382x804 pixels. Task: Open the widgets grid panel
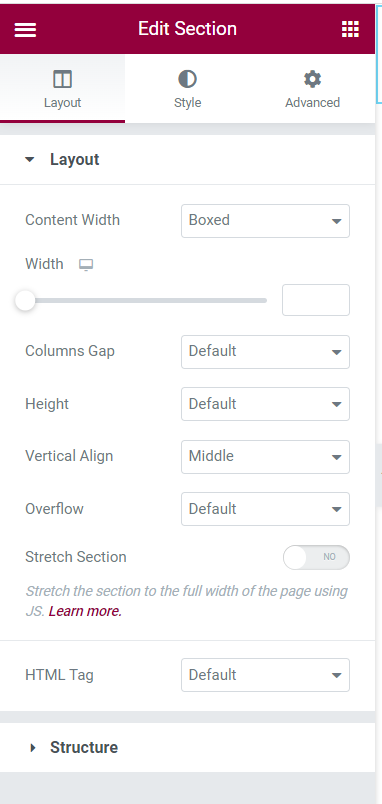tap(350, 29)
